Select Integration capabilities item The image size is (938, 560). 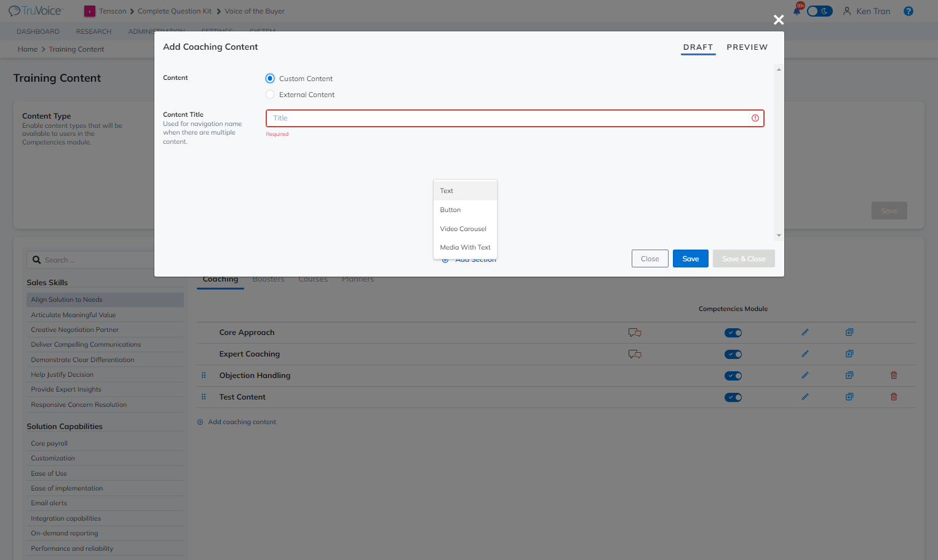tap(105, 519)
